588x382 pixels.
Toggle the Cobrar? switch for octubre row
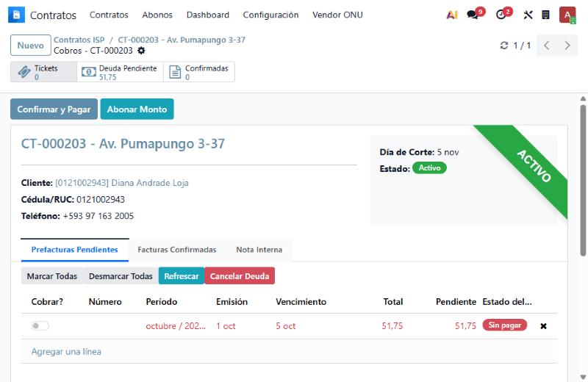click(40, 325)
